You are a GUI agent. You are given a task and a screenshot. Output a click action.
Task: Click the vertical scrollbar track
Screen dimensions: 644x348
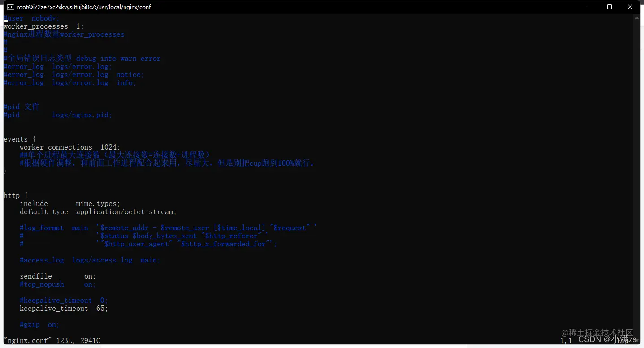[x=637, y=179]
